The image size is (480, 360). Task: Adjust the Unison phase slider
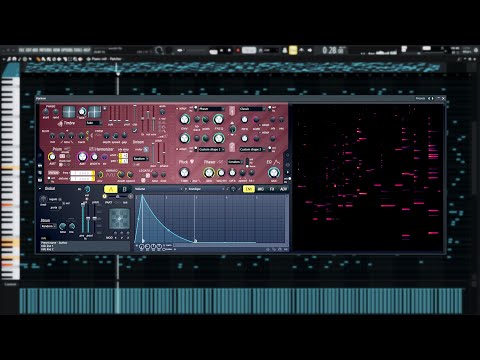(164, 153)
